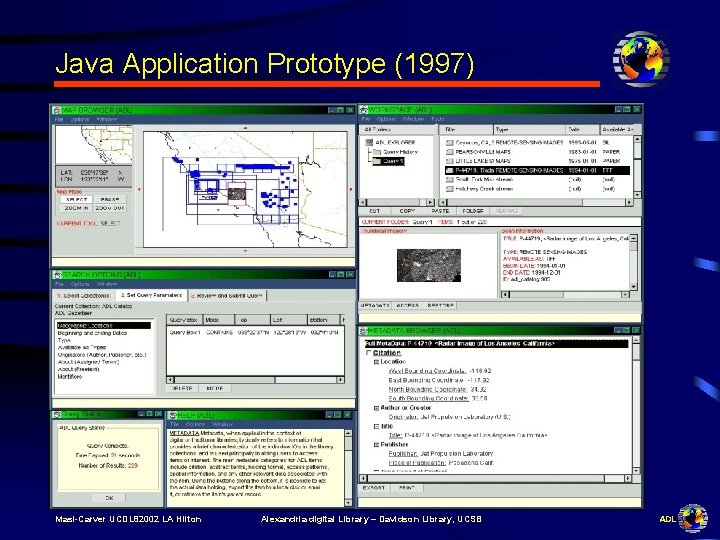Open File menu in Help window
Image resolution: width=720 pixels, height=540 pixels.
(174, 424)
